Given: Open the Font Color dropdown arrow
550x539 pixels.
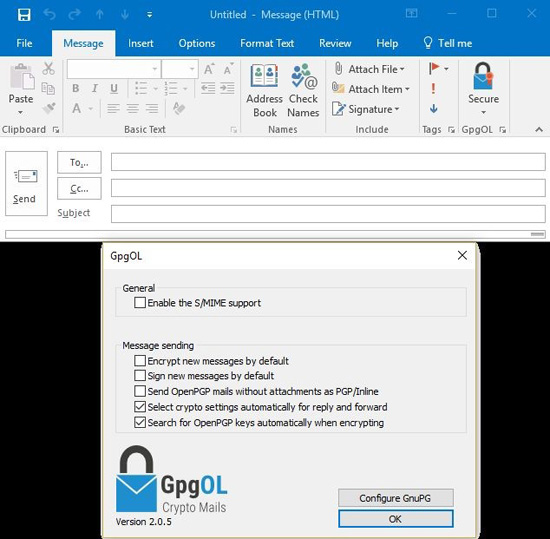Looking at the screenshot, I should (x=91, y=109).
